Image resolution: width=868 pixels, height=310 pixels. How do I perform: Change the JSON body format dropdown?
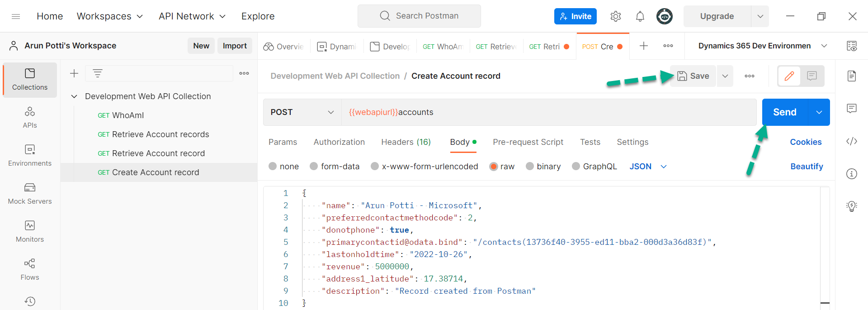pyautogui.click(x=648, y=167)
